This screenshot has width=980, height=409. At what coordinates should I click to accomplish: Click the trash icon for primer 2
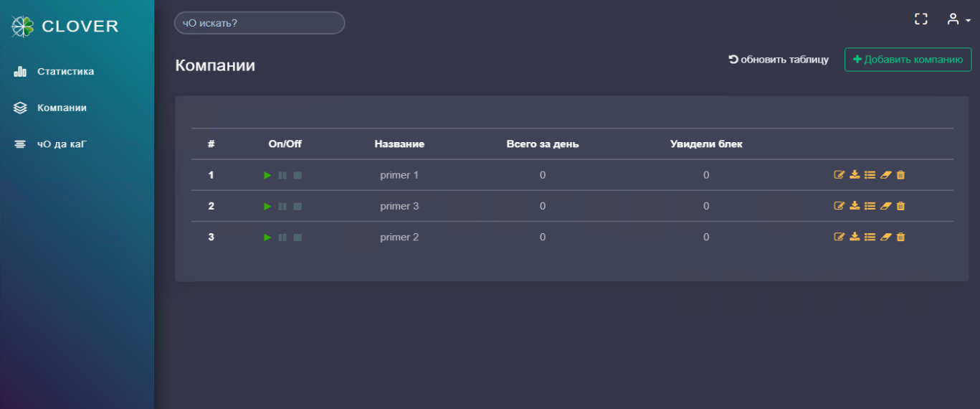[901, 238]
